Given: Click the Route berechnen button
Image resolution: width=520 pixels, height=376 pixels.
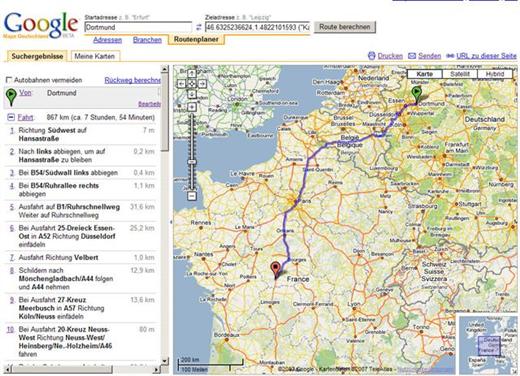Looking at the screenshot, I should pyautogui.click(x=345, y=27).
